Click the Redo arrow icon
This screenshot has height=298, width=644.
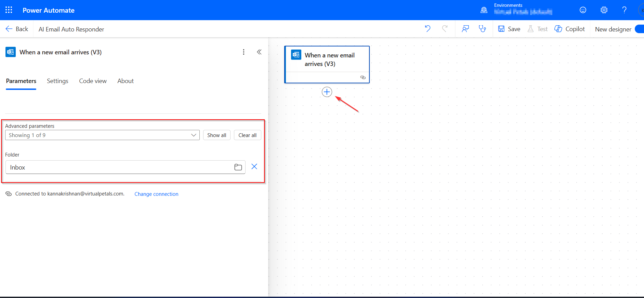click(x=445, y=29)
